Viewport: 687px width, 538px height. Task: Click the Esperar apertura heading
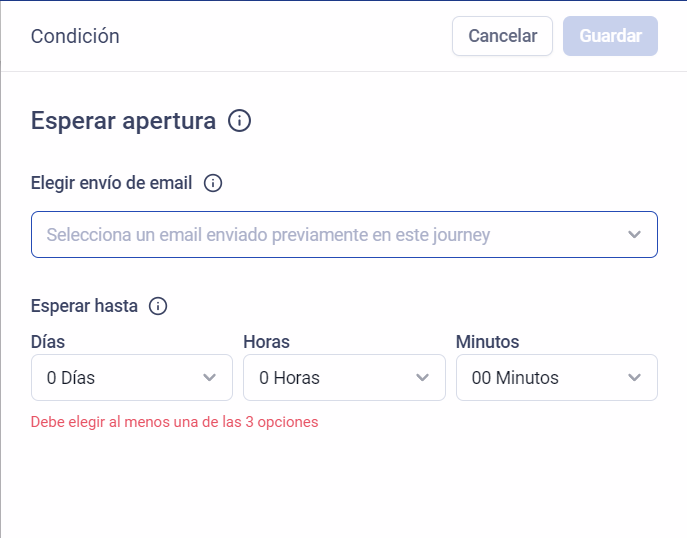pyautogui.click(x=123, y=121)
